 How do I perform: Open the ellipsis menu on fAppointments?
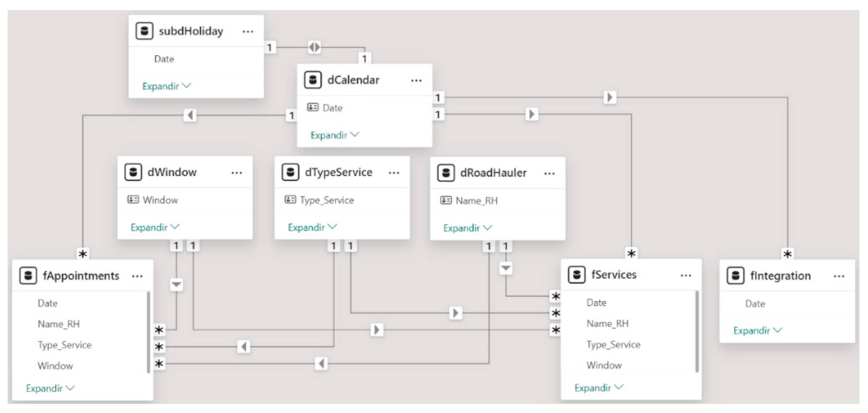click(x=137, y=276)
